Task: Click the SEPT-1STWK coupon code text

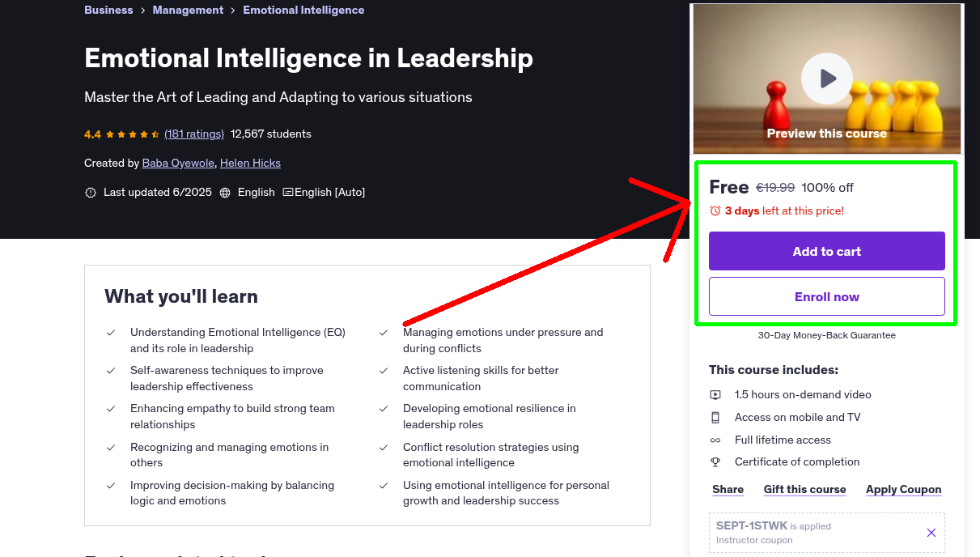Action: click(752, 525)
